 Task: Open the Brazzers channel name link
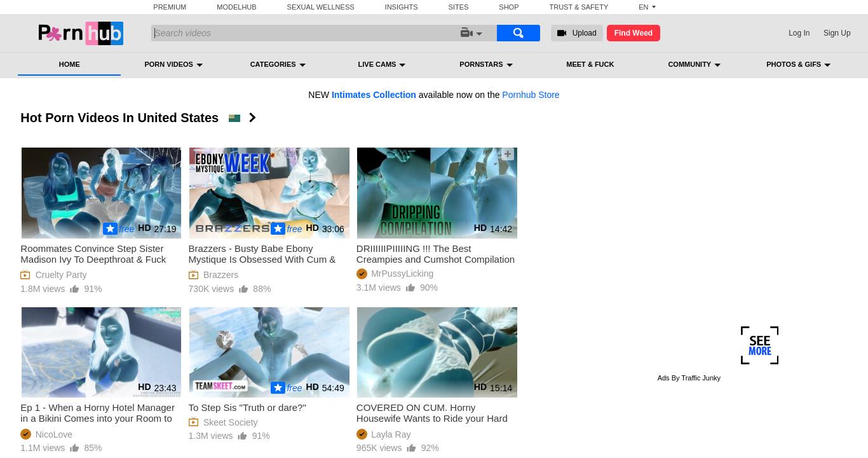(220, 275)
